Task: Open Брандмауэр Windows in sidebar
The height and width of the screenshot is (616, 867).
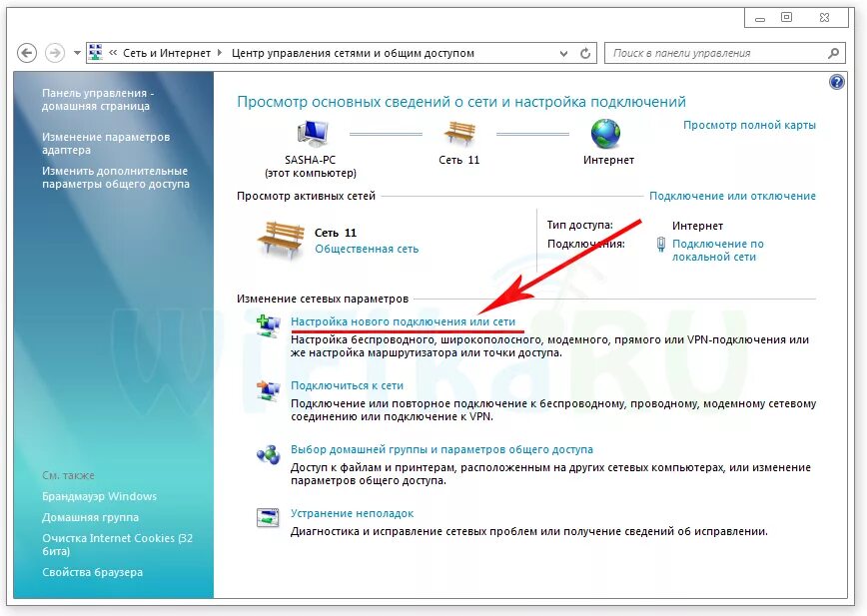Action: [100, 496]
